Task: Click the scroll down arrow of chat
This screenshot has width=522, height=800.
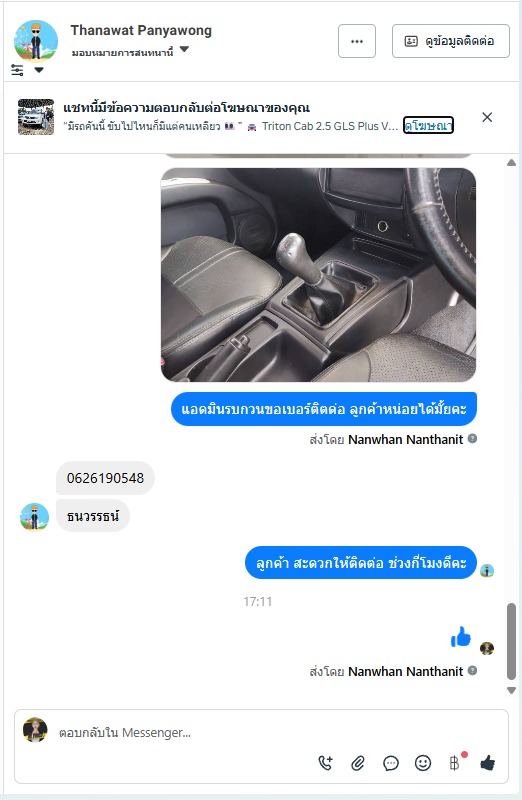Action: (x=511, y=690)
